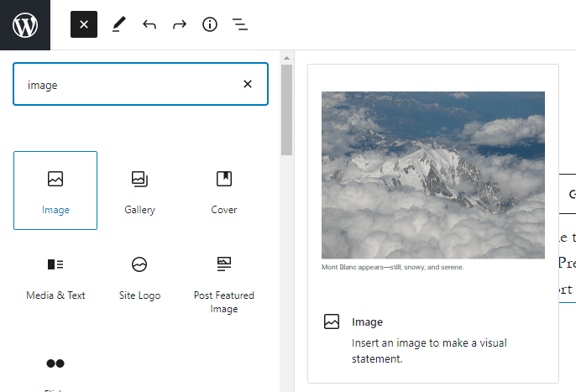Insert the Media & Text block

pos(55,277)
